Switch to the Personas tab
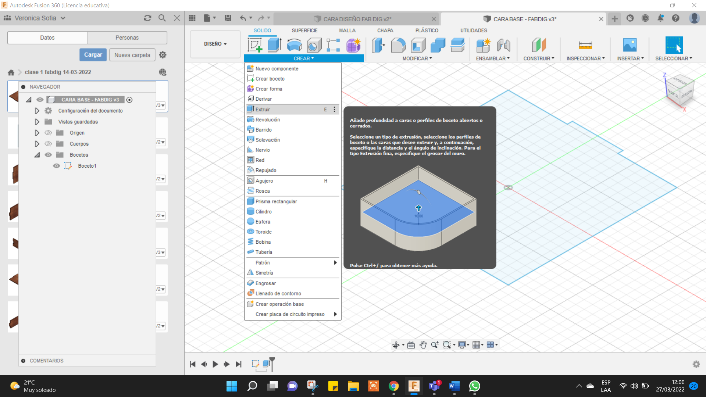This screenshot has height=397, width=706. (x=127, y=38)
